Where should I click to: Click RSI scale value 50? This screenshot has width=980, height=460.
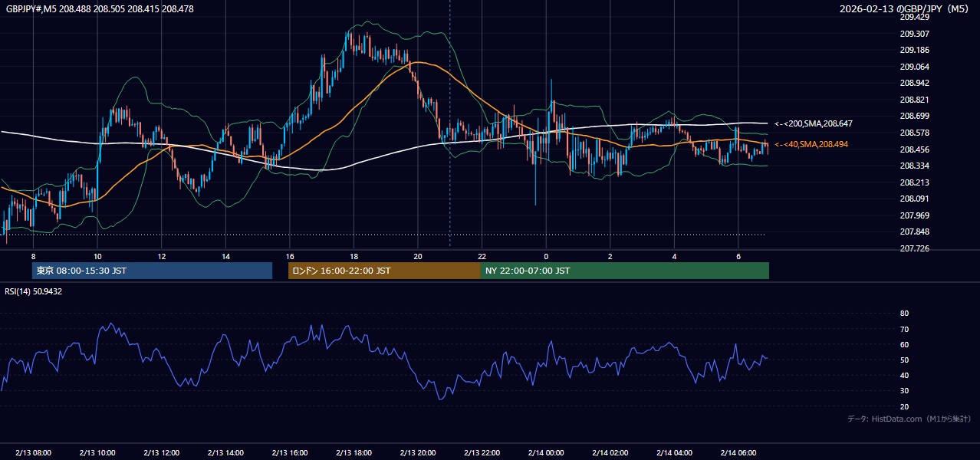(904, 360)
